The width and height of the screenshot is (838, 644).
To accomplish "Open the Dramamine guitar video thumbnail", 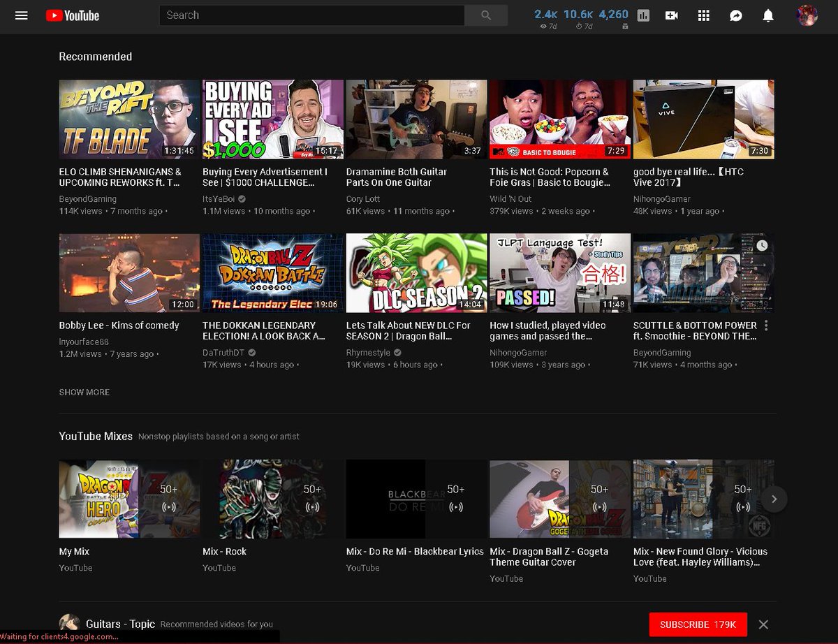I will [x=417, y=119].
